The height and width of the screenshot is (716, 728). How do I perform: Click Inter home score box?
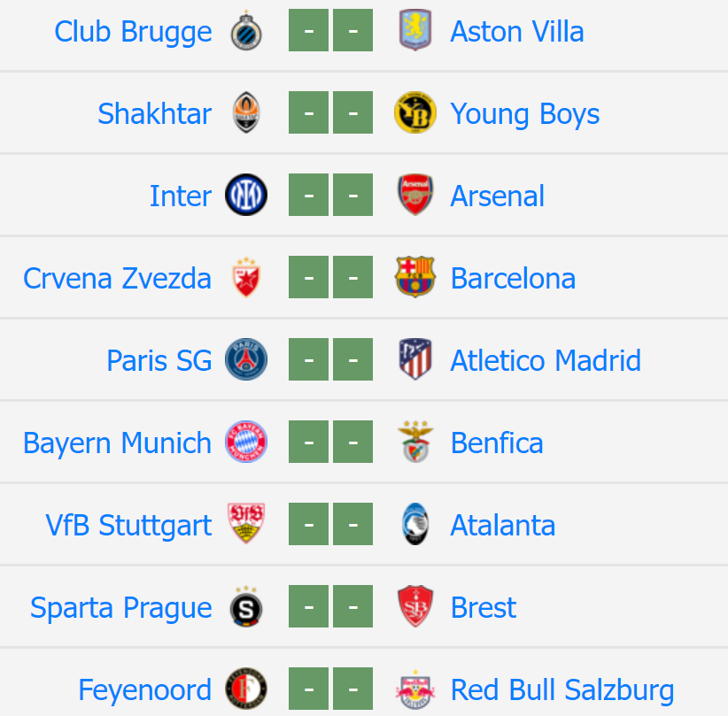tap(308, 195)
